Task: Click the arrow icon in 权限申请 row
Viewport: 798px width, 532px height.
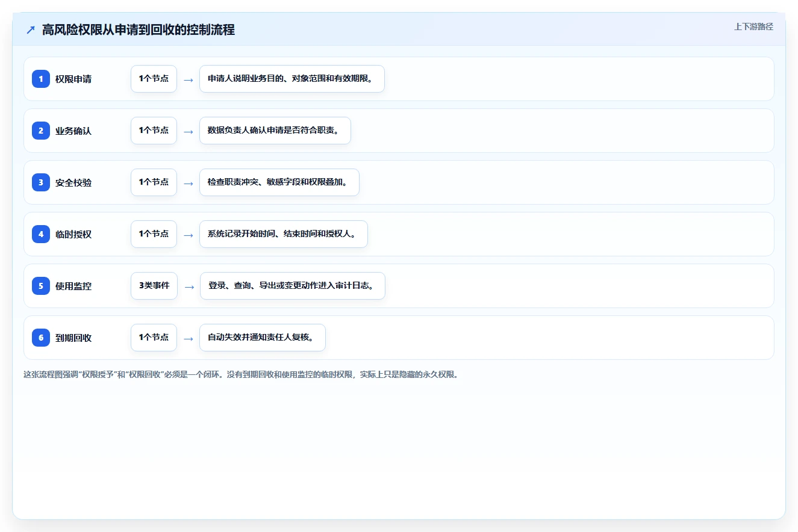Action: point(189,79)
